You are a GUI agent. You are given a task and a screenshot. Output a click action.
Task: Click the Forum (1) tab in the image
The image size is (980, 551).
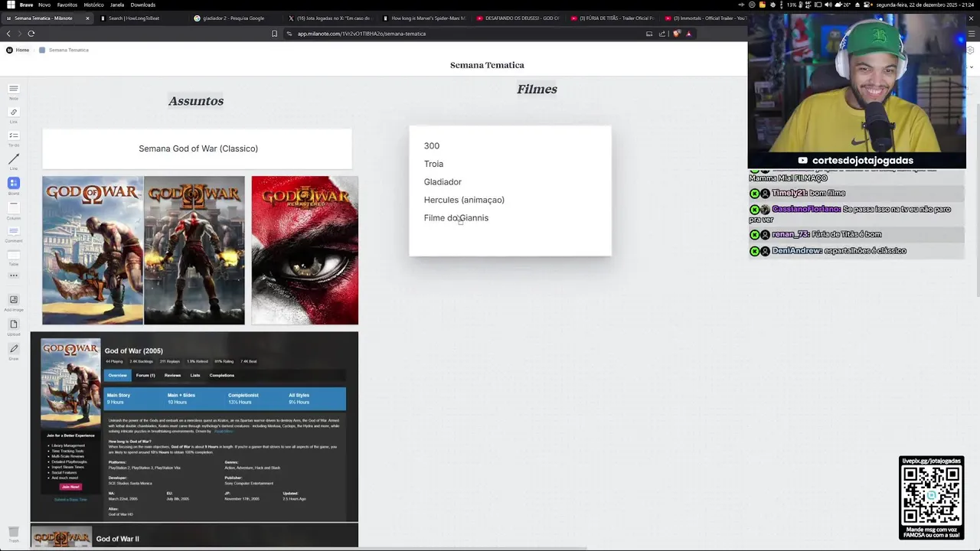point(145,376)
